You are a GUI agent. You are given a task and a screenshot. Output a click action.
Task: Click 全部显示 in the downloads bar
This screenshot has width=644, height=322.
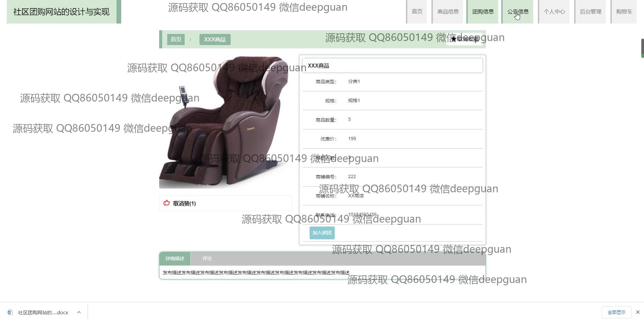click(x=616, y=312)
